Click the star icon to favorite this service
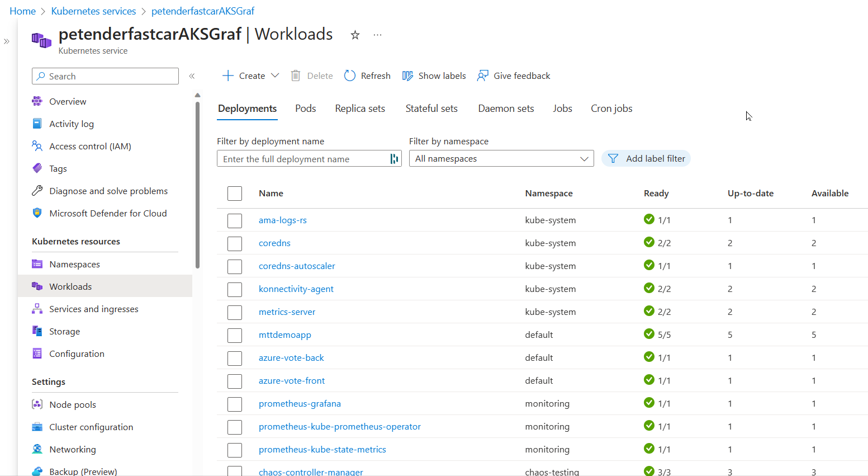 click(355, 35)
